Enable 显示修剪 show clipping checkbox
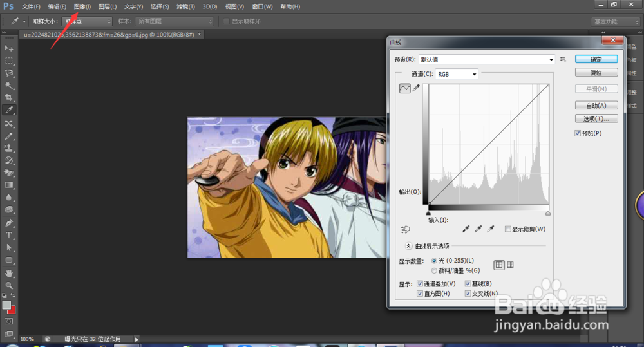Viewport: 644px width, 347px height. pyautogui.click(x=508, y=229)
